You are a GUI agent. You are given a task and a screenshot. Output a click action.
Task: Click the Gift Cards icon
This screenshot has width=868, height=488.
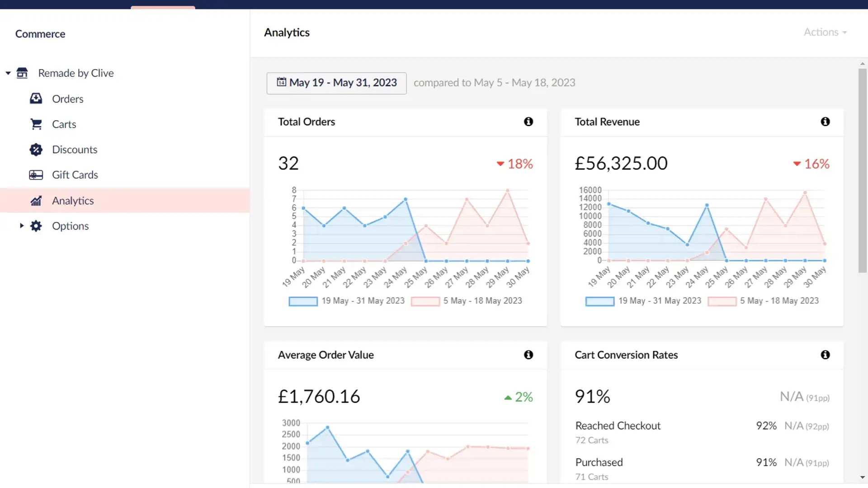(36, 175)
